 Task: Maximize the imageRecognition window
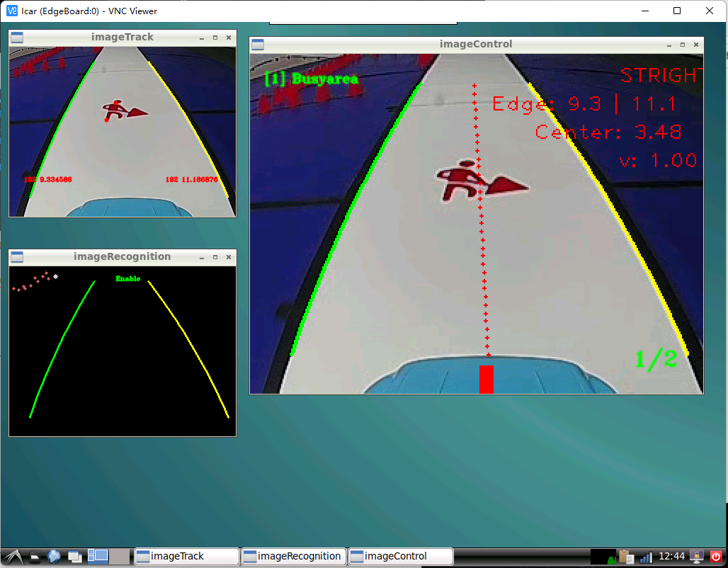(215, 257)
